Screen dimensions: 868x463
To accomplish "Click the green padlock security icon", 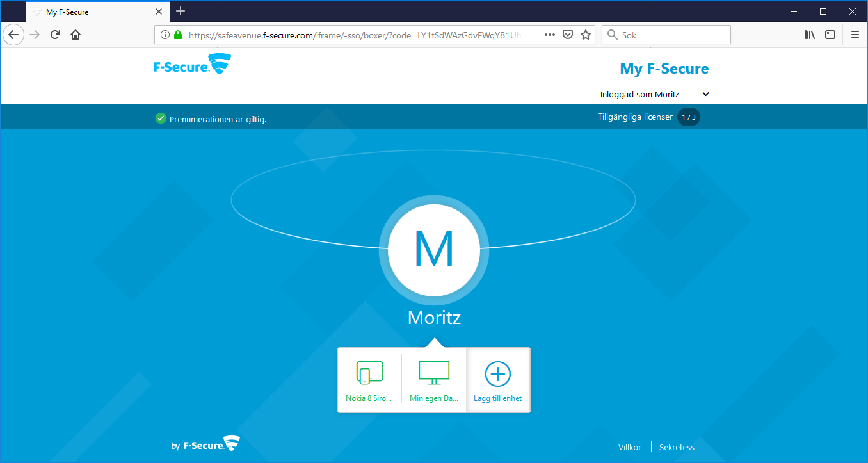I will coord(177,35).
